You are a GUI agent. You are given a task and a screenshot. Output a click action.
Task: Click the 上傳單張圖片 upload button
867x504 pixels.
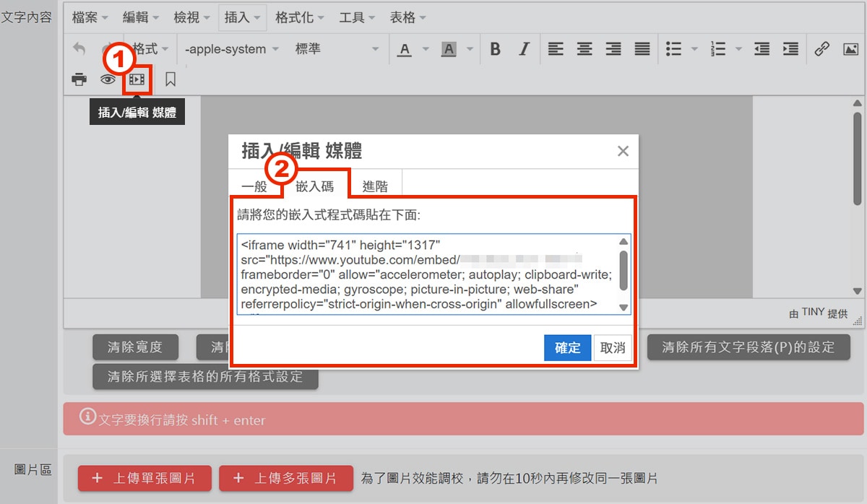(x=144, y=478)
